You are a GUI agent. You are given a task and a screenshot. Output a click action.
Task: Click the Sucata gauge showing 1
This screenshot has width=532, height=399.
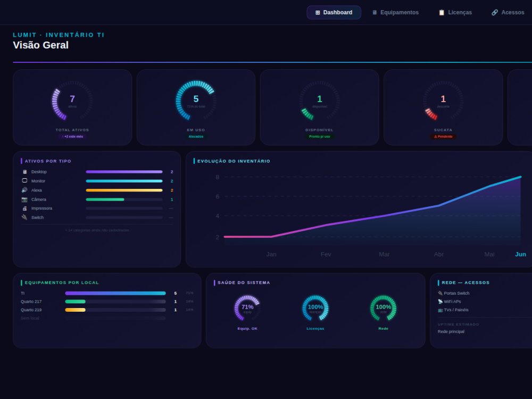(443, 101)
